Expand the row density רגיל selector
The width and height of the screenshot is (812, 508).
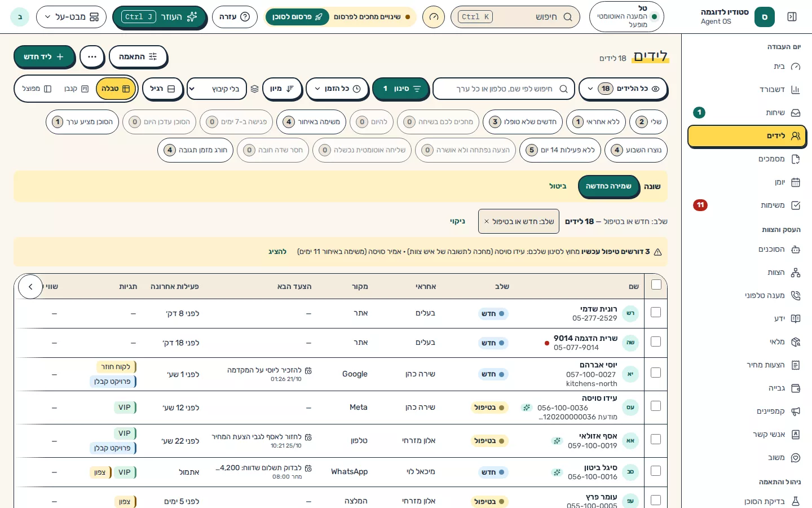click(163, 89)
